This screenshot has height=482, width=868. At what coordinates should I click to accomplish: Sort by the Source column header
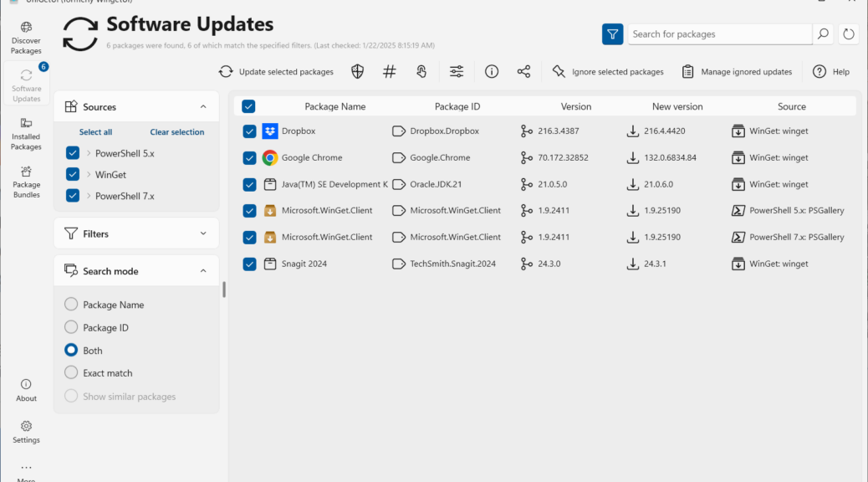click(792, 106)
